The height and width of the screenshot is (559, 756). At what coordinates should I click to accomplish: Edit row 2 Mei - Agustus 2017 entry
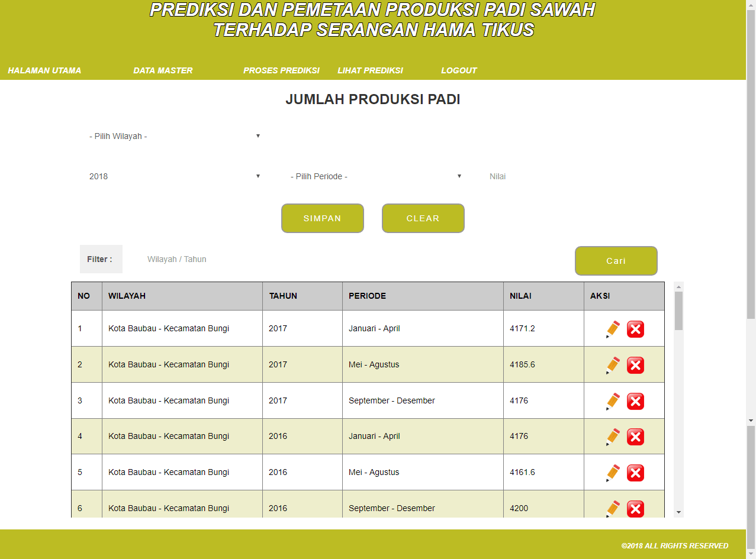click(613, 365)
